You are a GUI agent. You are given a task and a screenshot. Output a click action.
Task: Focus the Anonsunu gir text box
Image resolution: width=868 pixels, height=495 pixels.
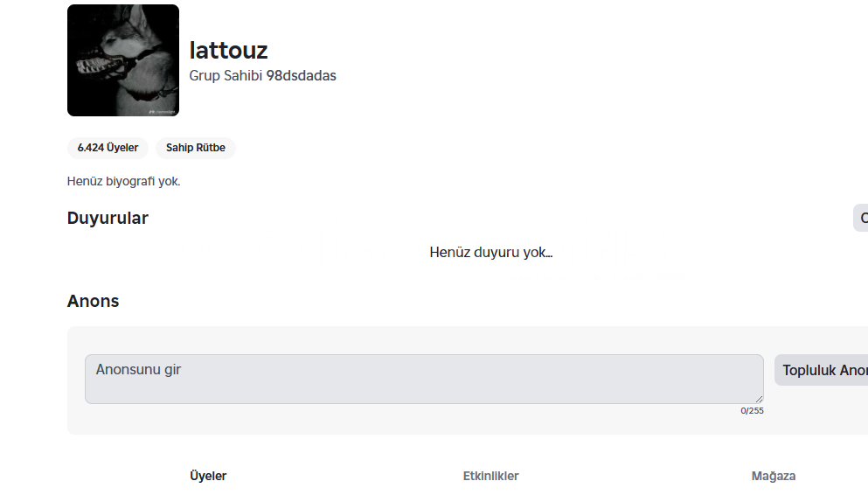click(x=423, y=379)
